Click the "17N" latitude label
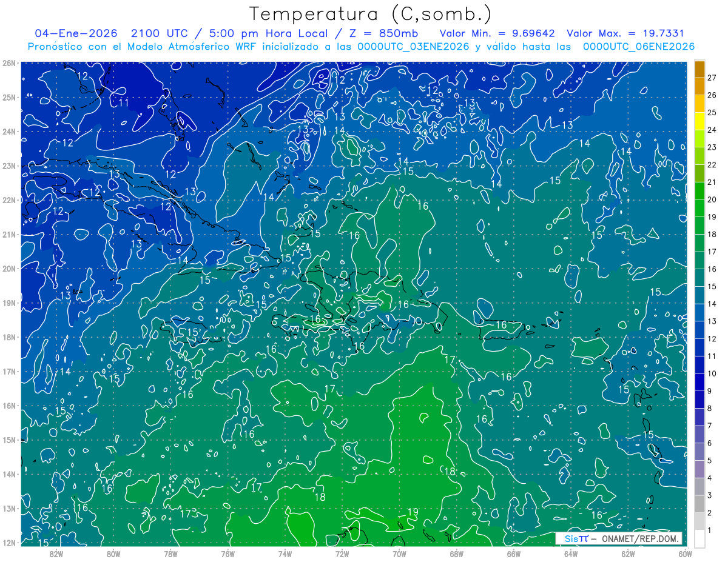 [8, 371]
